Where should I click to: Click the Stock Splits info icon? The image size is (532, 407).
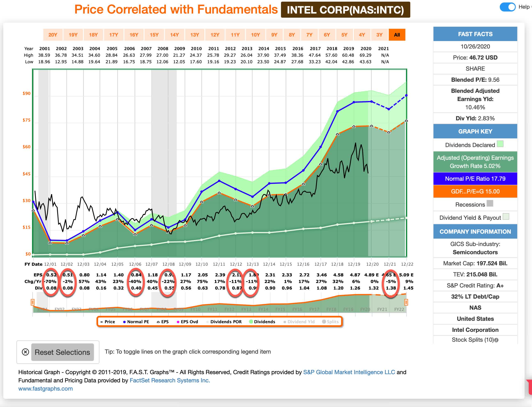pyautogui.click(x=496, y=340)
